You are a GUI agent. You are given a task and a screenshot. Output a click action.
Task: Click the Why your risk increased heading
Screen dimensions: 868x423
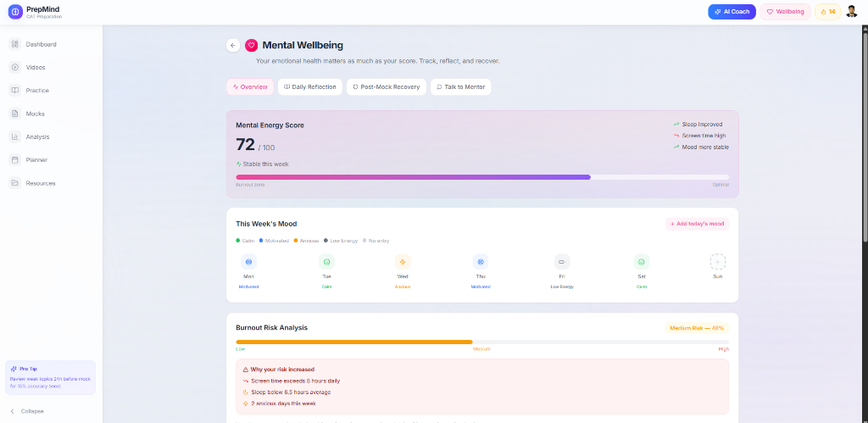point(278,370)
